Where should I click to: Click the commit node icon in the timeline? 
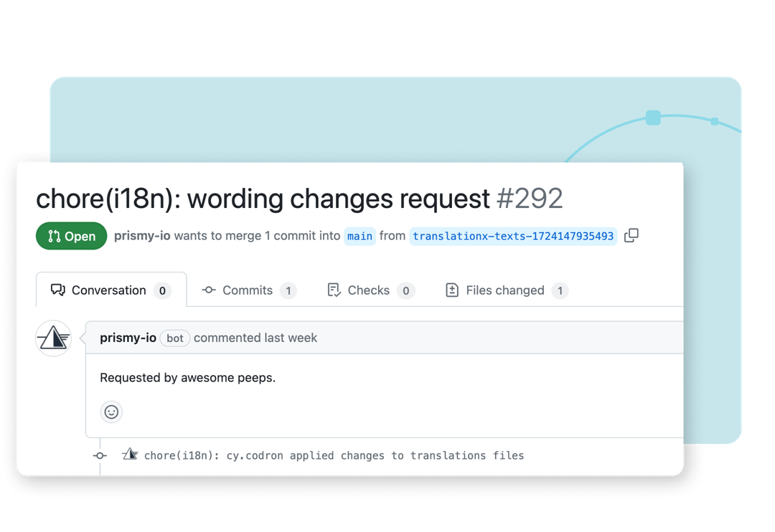100,455
